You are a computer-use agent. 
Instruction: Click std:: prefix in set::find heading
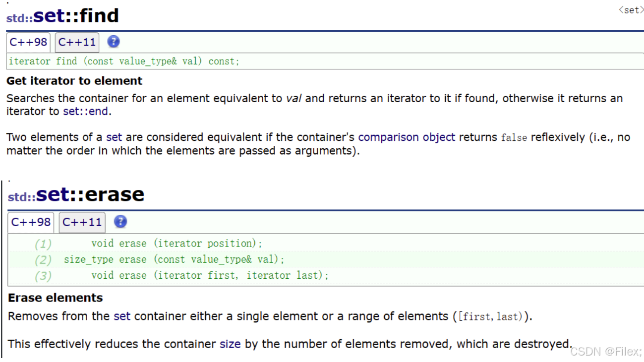[x=19, y=19]
